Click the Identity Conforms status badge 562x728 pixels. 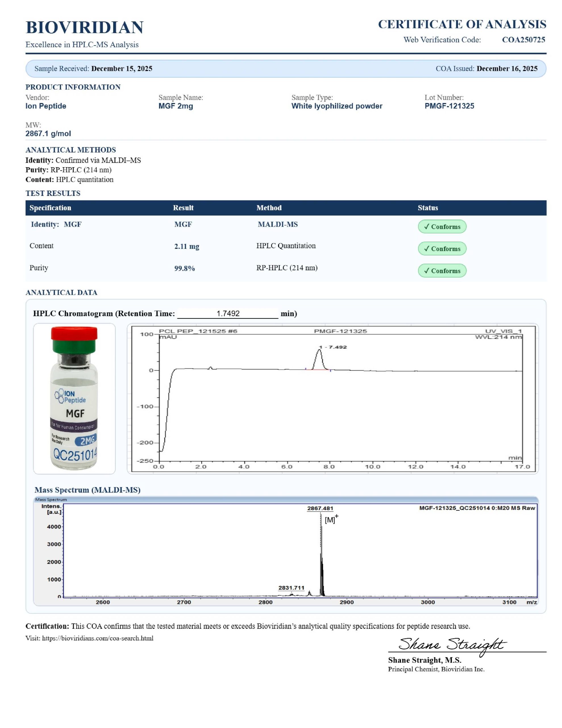(442, 227)
